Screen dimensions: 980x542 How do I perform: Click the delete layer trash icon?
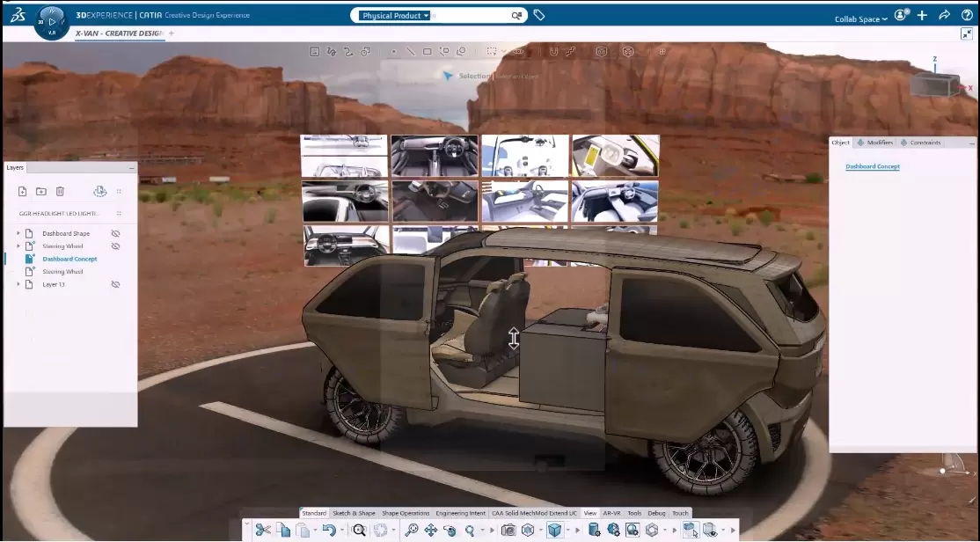[60, 191]
